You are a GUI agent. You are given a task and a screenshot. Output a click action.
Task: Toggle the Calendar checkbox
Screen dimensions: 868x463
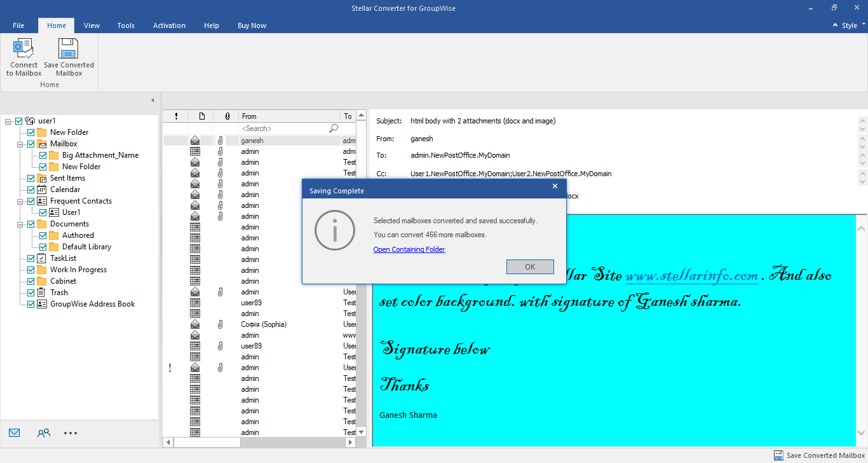tap(31, 190)
